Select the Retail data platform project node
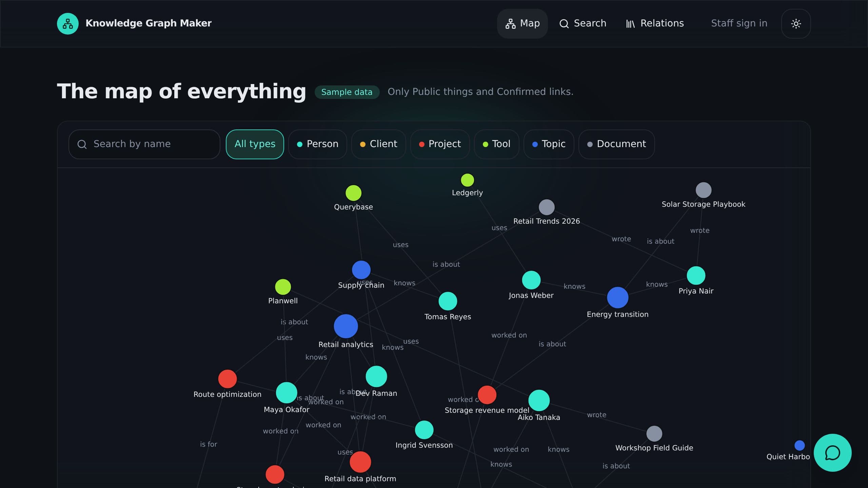Viewport: 868px width, 488px height. [x=360, y=462]
